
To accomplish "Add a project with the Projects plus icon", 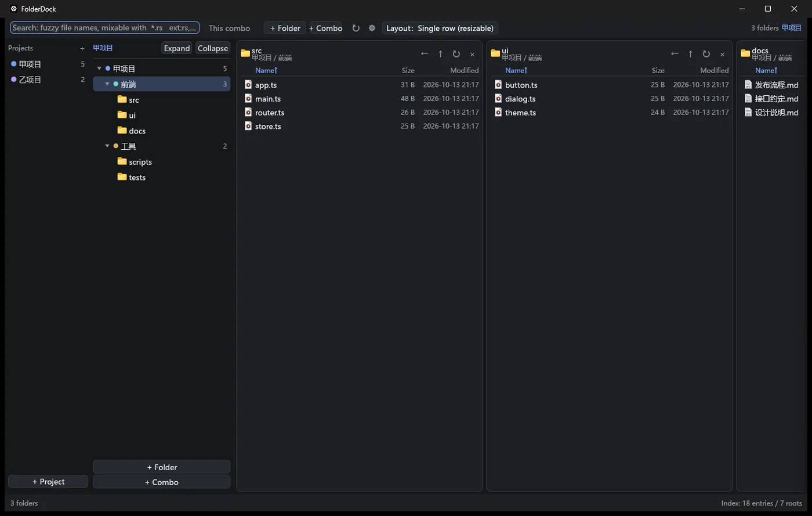I will tap(82, 48).
